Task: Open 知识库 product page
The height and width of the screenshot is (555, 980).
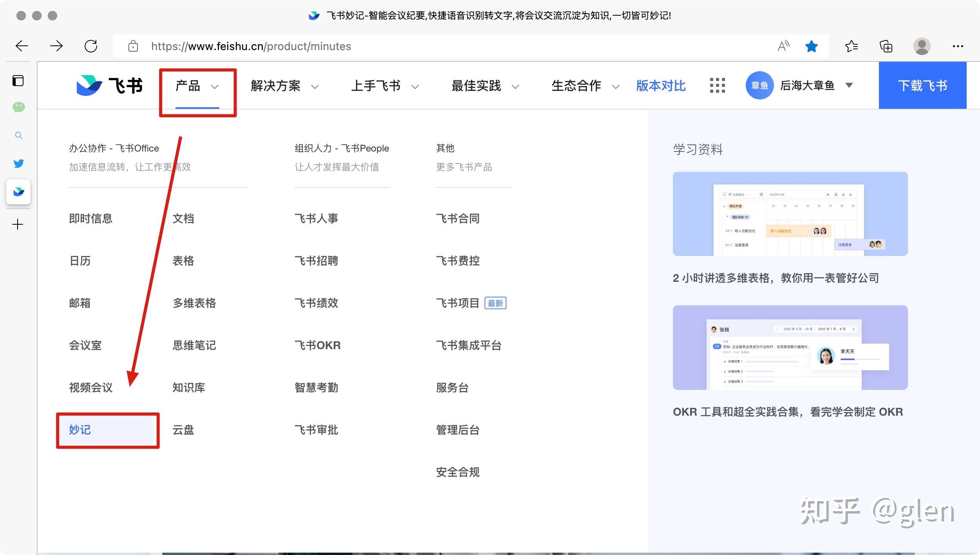Action: 189,387
